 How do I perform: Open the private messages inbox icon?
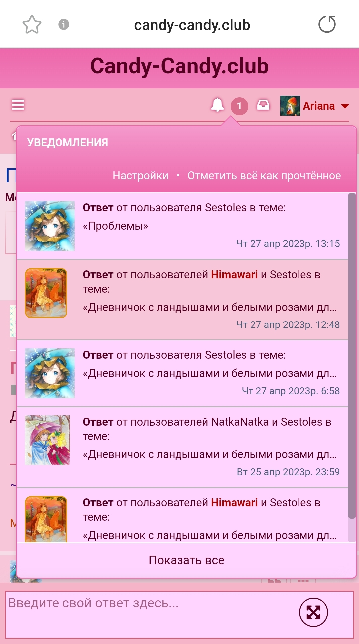tap(263, 105)
